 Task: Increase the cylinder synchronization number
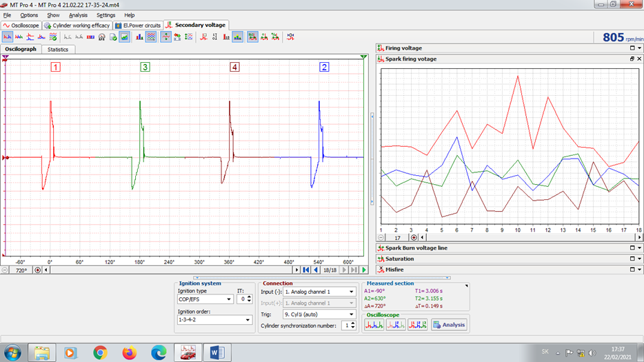coord(354,323)
